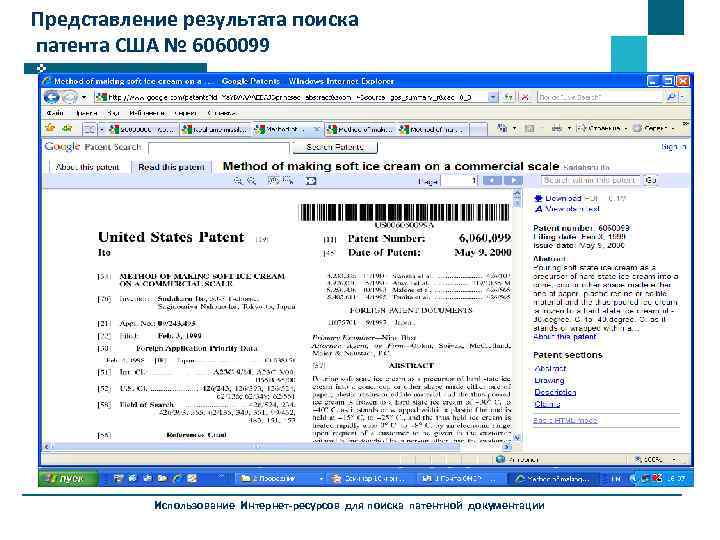Open the Вид menu
Screen dimensions: 720x540
click(x=113, y=113)
